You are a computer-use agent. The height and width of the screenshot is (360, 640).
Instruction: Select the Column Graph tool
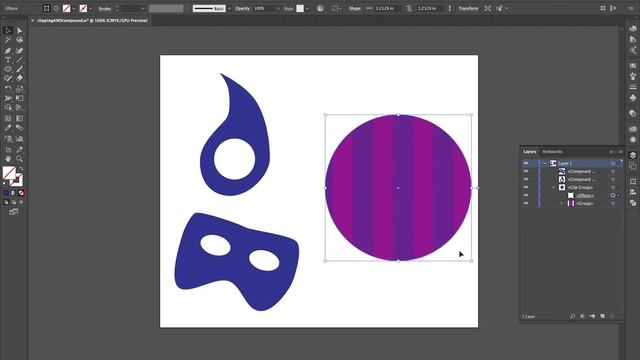(19, 138)
